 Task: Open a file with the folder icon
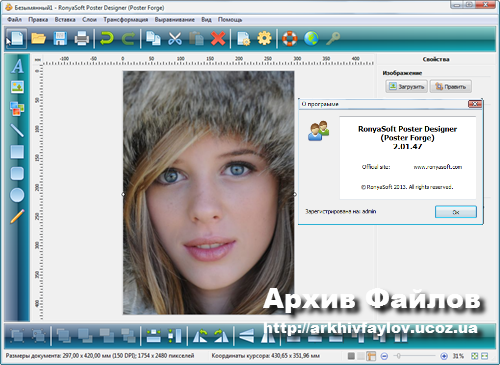(x=38, y=38)
